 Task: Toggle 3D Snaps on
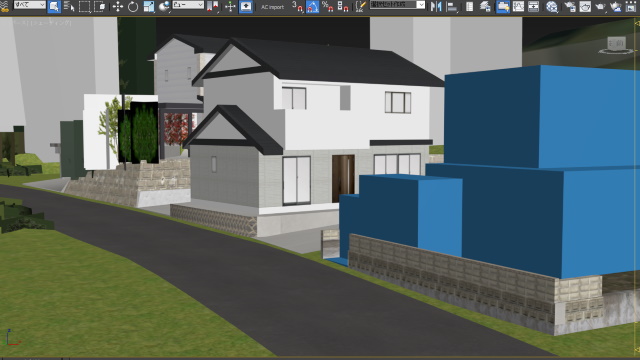click(x=298, y=7)
